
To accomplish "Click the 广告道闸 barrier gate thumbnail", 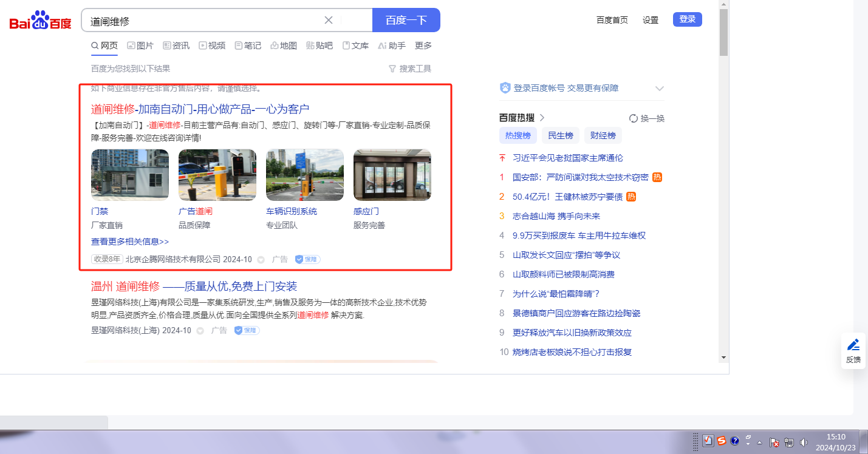I will point(217,175).
